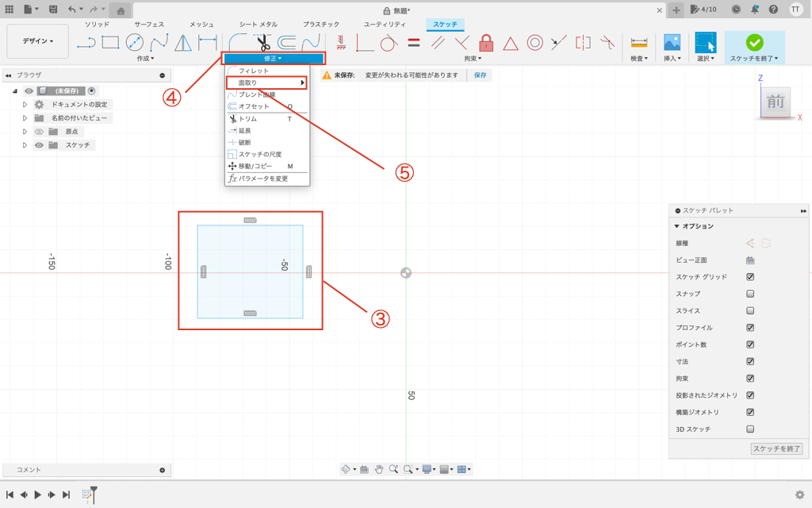Expand the スケッチ tree node
Viewport: 812px width, 508px height.
point(25,145)
